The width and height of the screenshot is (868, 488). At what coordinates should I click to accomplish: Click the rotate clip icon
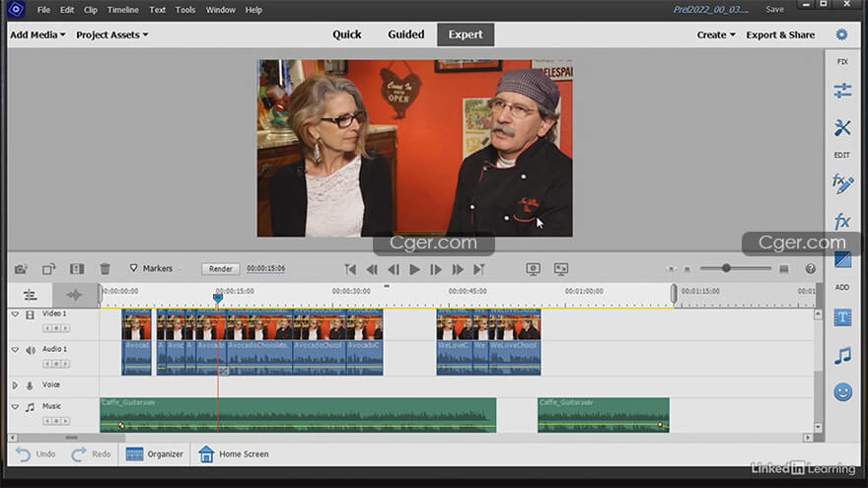(48, 269)
